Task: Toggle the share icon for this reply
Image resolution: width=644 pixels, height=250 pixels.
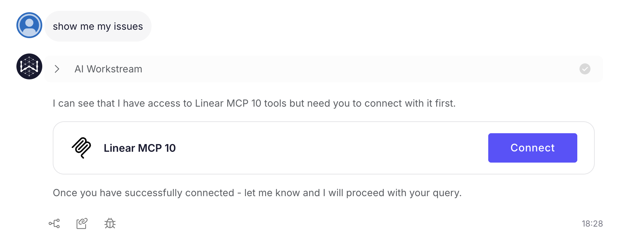Action: [82, 223]
